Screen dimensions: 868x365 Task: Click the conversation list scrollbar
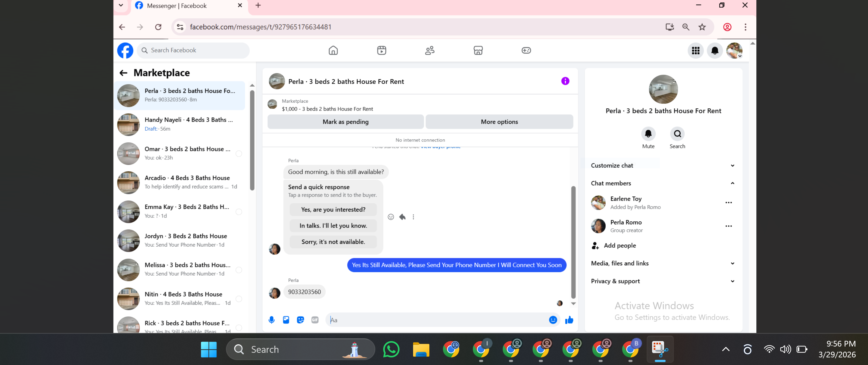[x=252, y=140]
